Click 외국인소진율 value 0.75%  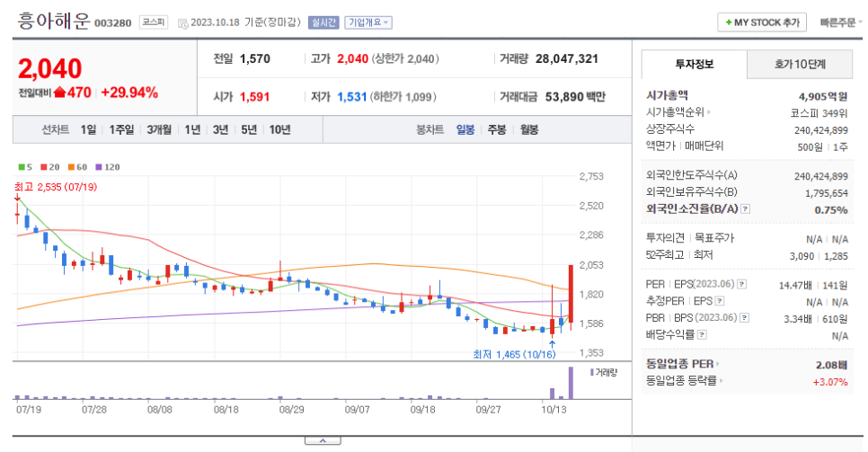coord(831,210)
